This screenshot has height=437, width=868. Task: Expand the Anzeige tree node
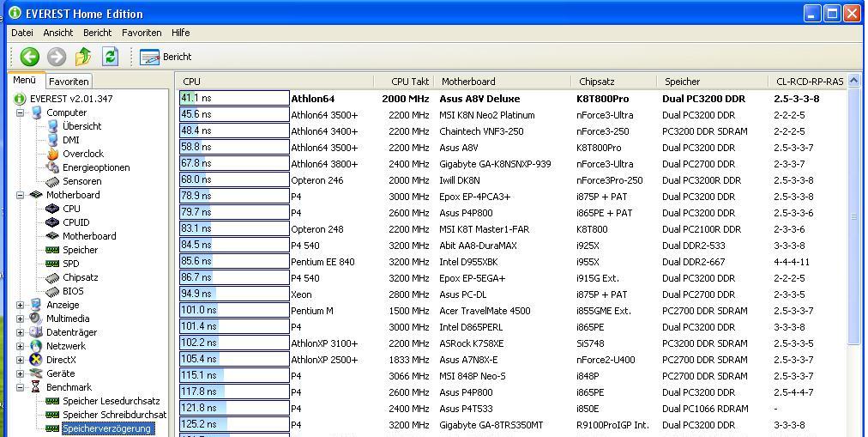click(x=20, y=305)
